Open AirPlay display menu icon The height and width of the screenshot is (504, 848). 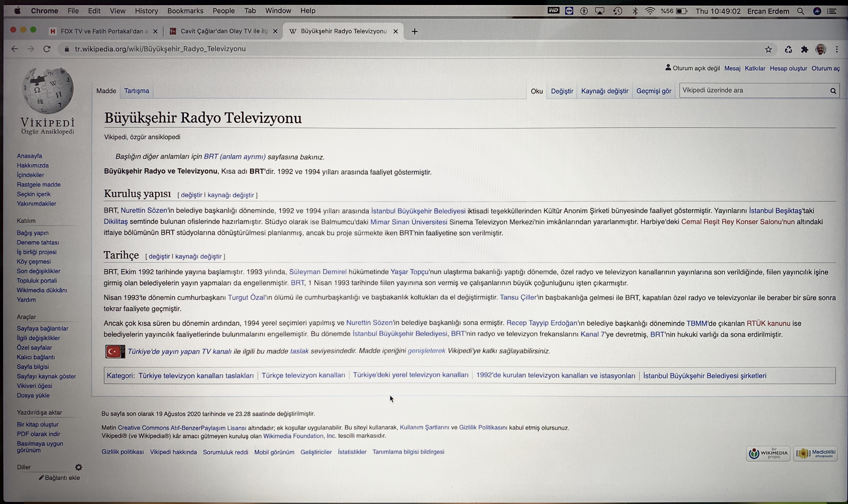[600, 11]
